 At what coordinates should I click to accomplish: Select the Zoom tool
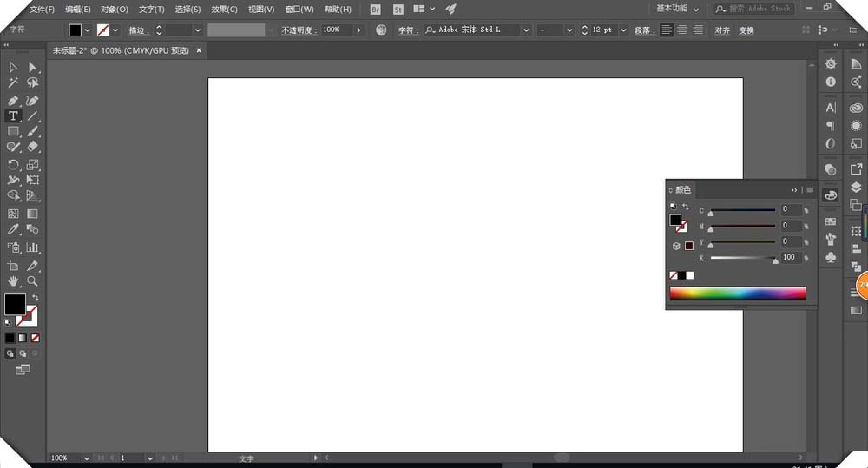pyautogui.click(x=33, y=281)
